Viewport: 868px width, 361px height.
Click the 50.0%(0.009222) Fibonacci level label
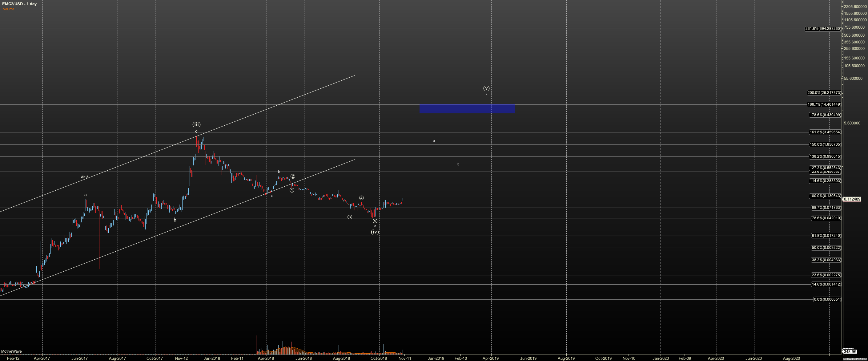[x=826, y=248]
